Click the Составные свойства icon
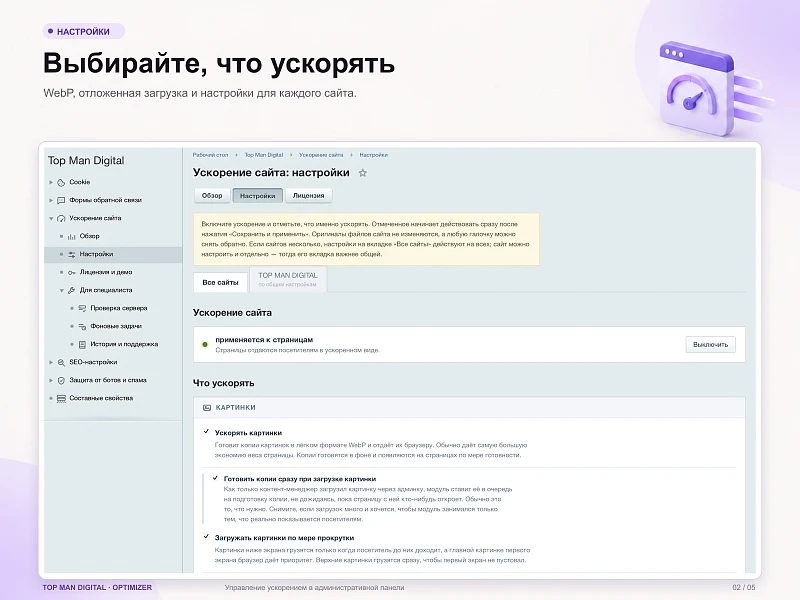The width and height of the screenshot is (800, 600). tap(61, 398)
